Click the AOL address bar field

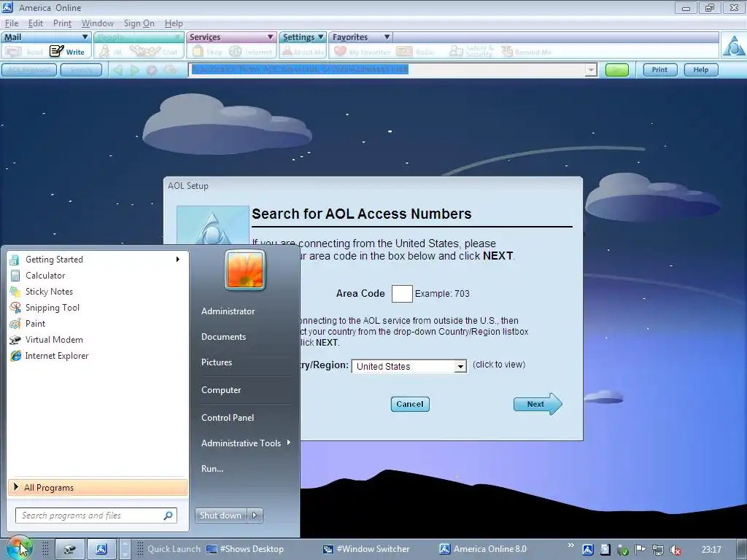coord(387,70)
